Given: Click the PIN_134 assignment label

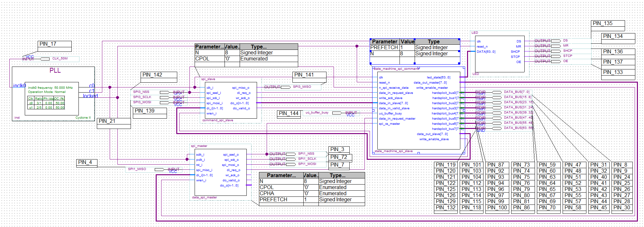Looking at the screenshot, I should tap(613, 36).
